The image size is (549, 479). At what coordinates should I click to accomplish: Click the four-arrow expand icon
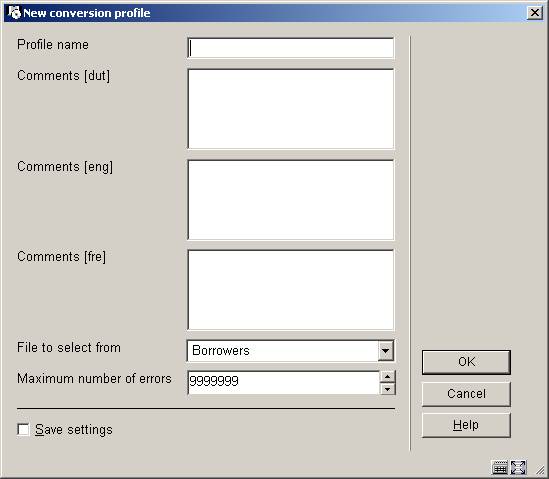pos(518,467)
